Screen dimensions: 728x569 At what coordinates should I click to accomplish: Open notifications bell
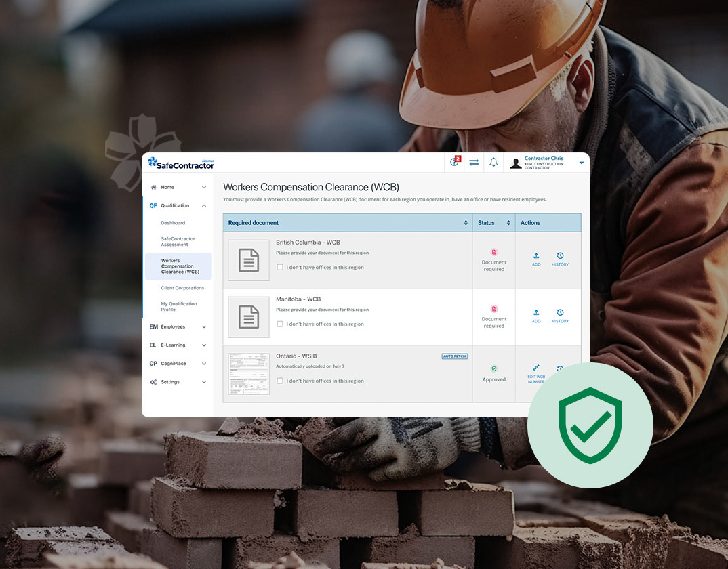click(493, 162)
